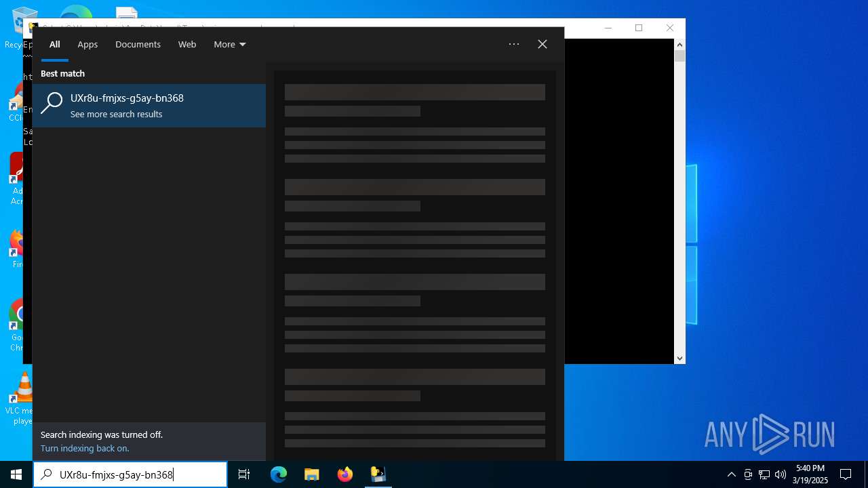Show hidden system tray icons
Screen dimensions: 868x488
pyautogui.click(x=731, y=474)
